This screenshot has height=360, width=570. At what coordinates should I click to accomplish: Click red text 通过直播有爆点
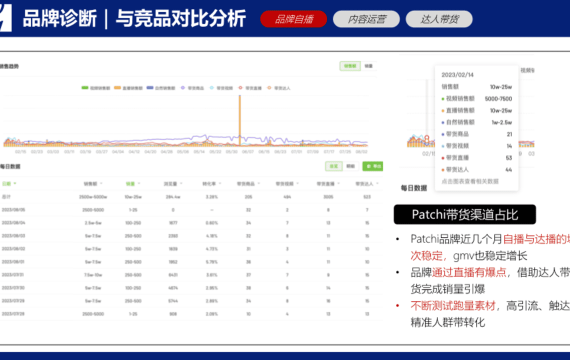469,272
